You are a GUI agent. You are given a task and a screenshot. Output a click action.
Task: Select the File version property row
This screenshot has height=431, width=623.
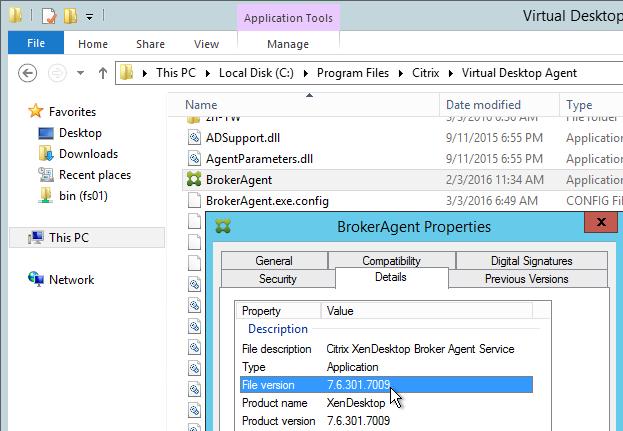point(386,385)
